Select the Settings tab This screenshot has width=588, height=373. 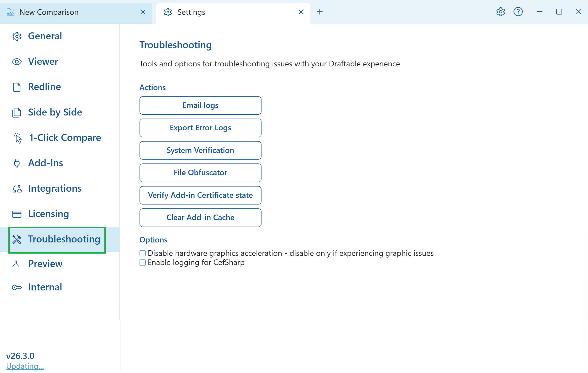[191, 12]
